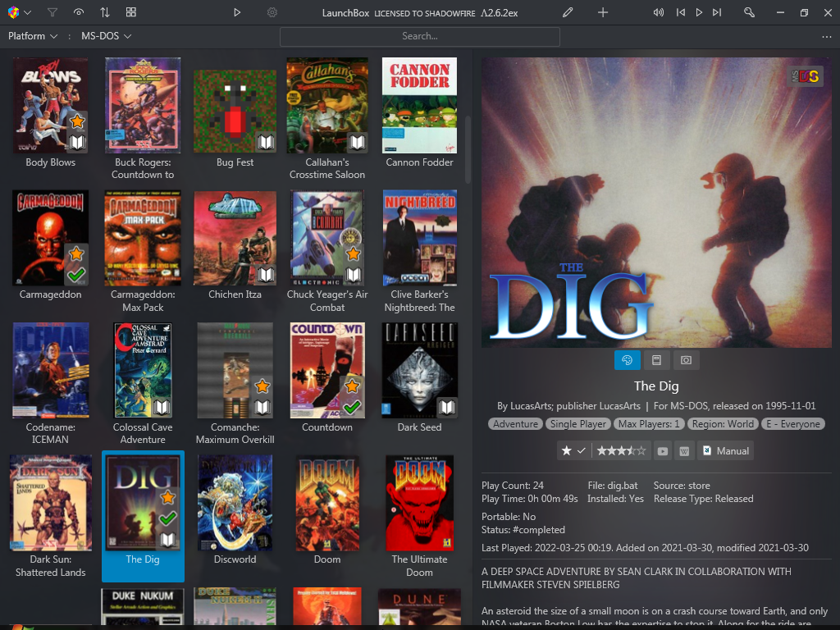This screenshot has width=840, height=630.
Task: Open the filter funnel icon
Action: [x=52, y=12]
